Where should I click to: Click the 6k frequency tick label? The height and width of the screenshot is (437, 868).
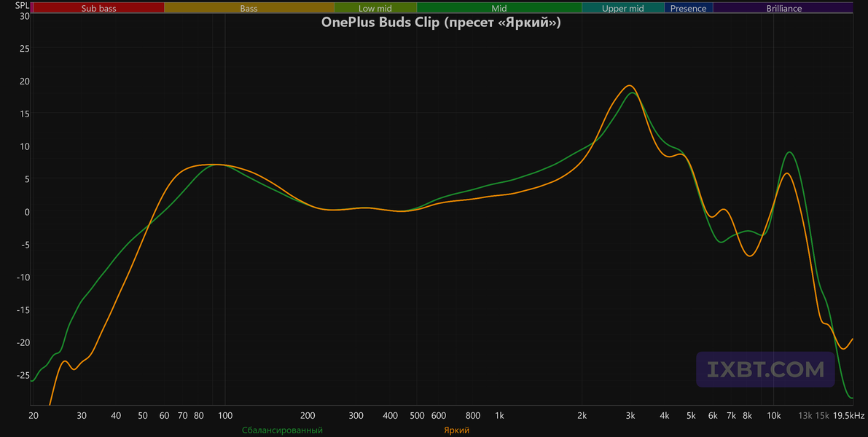(713, 415)
